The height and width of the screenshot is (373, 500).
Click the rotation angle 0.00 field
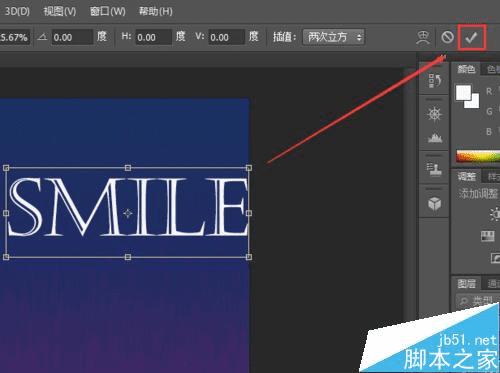[x=72, y=37]
